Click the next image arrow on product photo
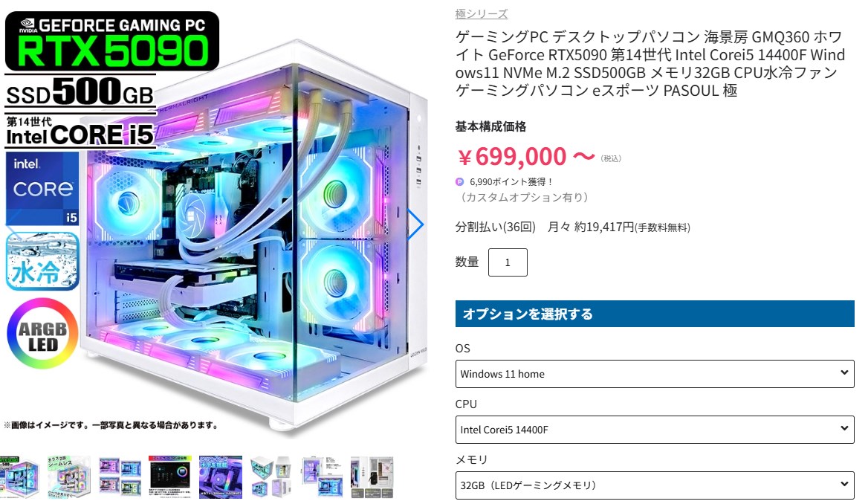 pyautogui.click(x=415, y=224)
